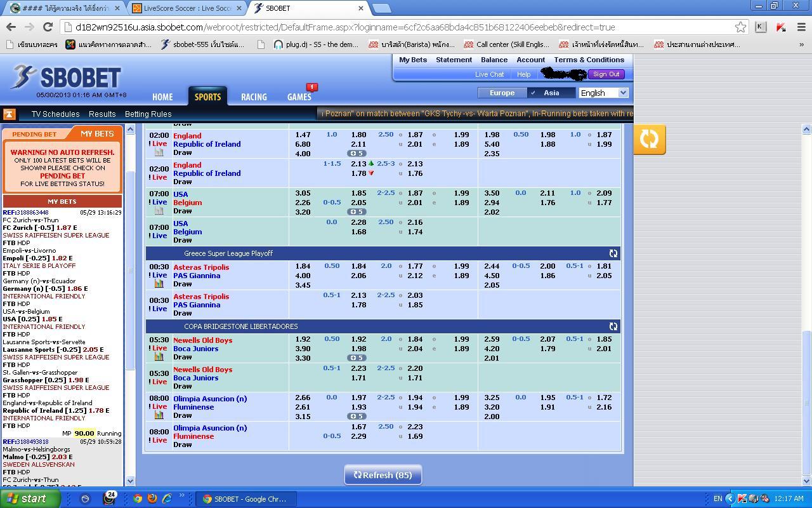Check the Balance link
Viewport: 812px width, 508px height.
coord(494,60)
